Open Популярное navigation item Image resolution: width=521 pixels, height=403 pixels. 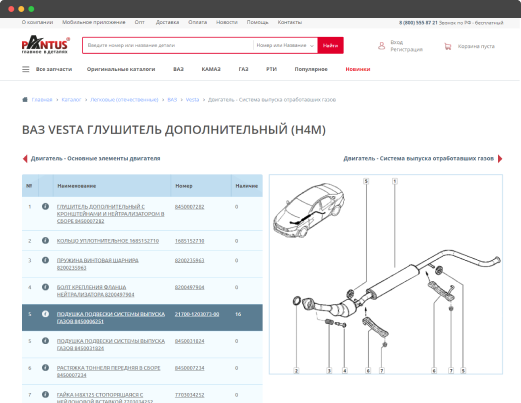tap(311, 69)
